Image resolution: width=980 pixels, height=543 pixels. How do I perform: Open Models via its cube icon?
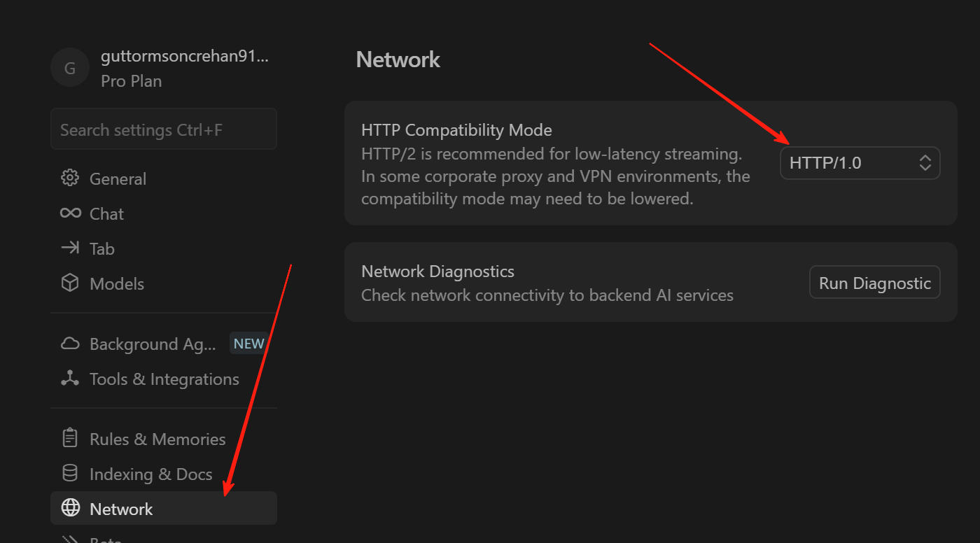70,283
